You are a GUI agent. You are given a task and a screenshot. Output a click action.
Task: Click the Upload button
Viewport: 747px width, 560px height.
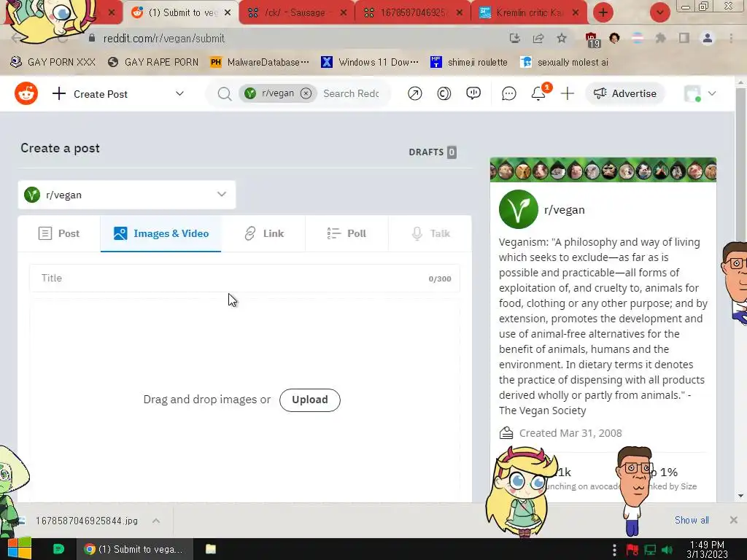(309, 400)
